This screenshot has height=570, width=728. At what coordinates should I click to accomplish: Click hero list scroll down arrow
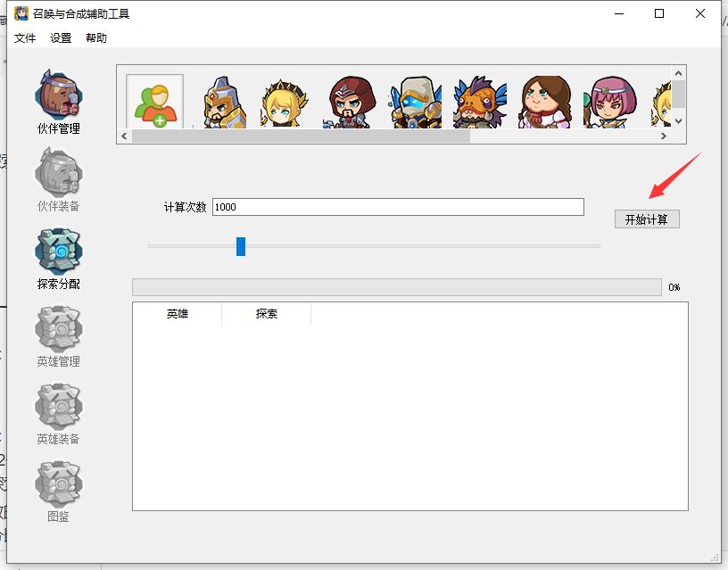point(678,121)
